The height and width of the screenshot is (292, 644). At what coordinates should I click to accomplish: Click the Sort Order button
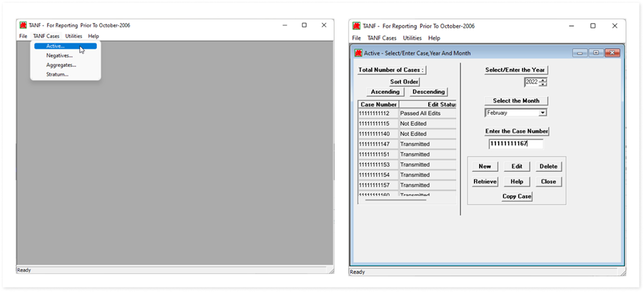tap(404, 82)
